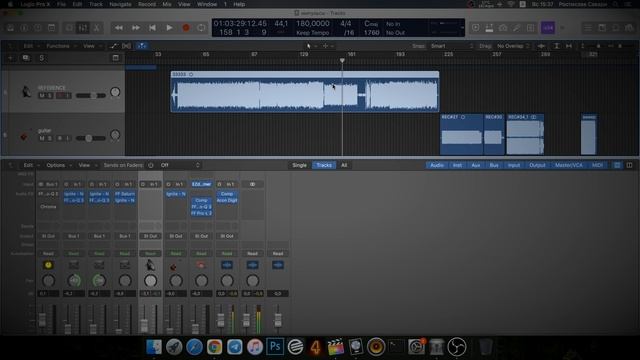This screenshot has width=640, height=360.
Task: Open the Snap dropdown showing Smart
Action: point(451,46)
